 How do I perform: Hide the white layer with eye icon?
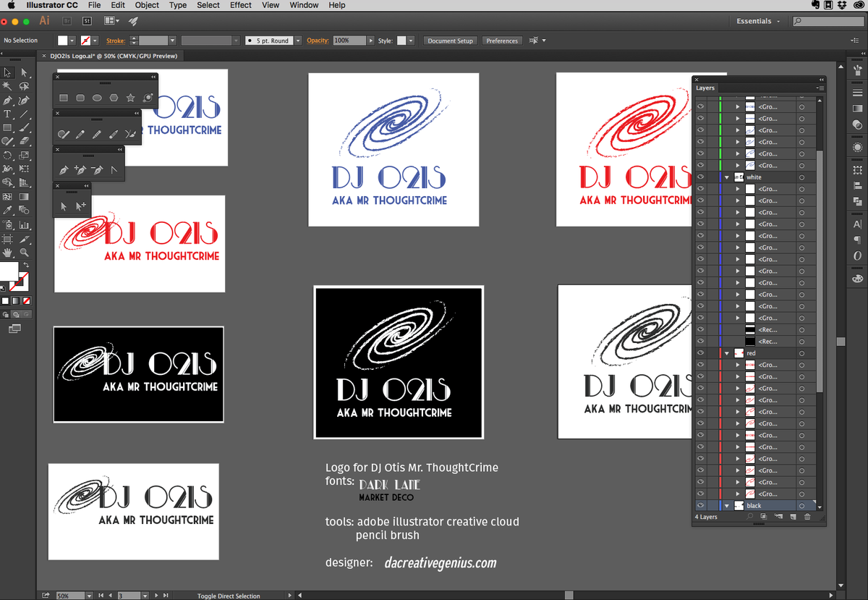700,177
